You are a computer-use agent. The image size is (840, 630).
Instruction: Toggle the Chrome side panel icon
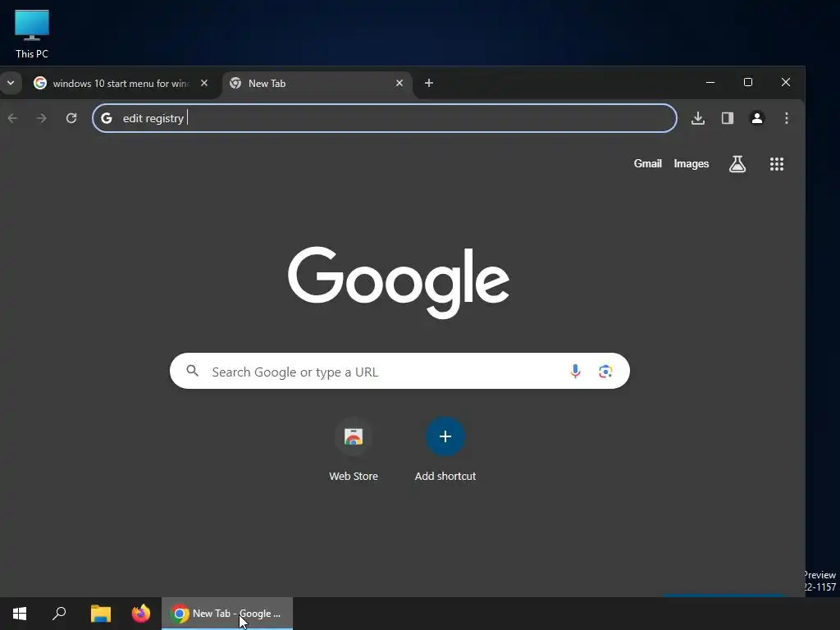tap(727, 118)
